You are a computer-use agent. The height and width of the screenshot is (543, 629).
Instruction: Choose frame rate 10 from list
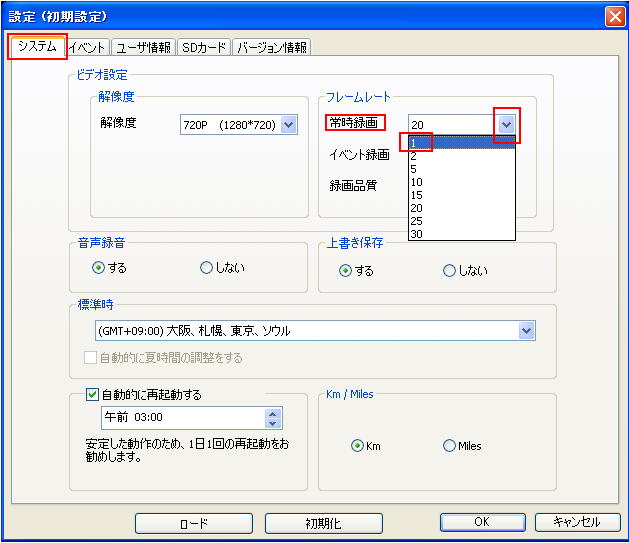(462, 182)
